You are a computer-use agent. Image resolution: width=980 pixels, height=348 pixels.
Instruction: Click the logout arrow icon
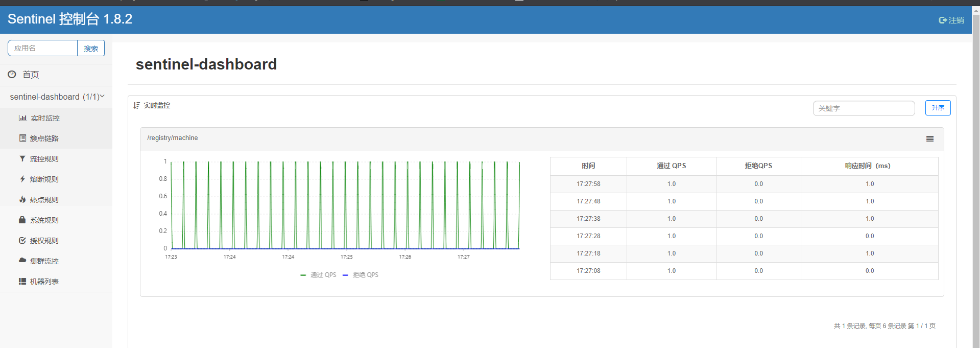pyautogui.click(x=943, y=20)
